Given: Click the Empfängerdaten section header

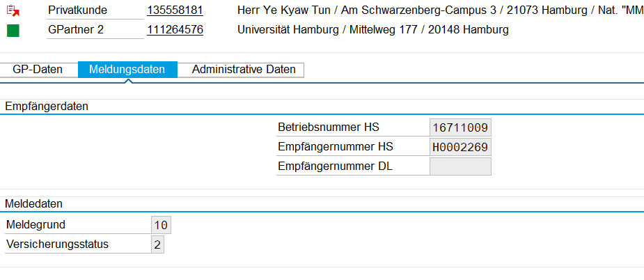Looking at the screenshot, I should [47, 107].
